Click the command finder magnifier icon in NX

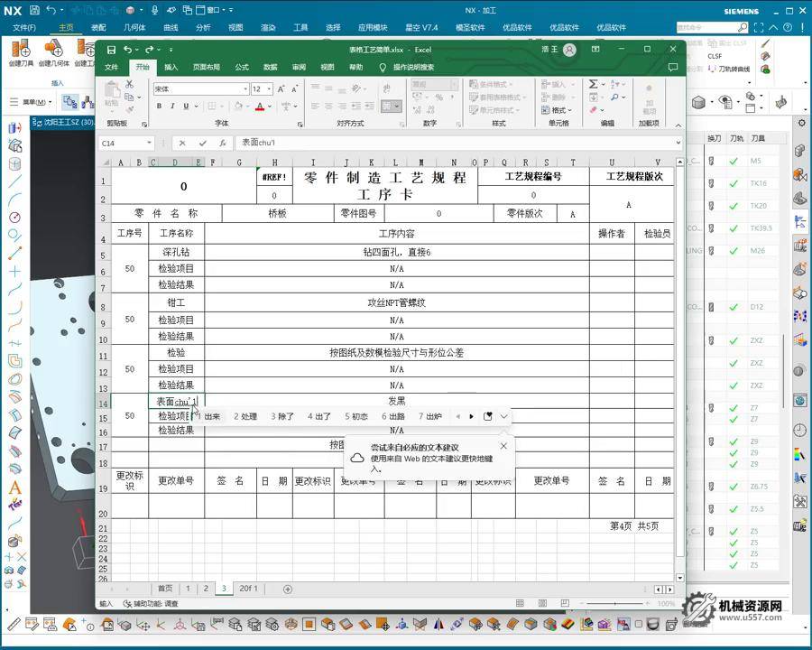pyautogui.click(x=743, y=27)
